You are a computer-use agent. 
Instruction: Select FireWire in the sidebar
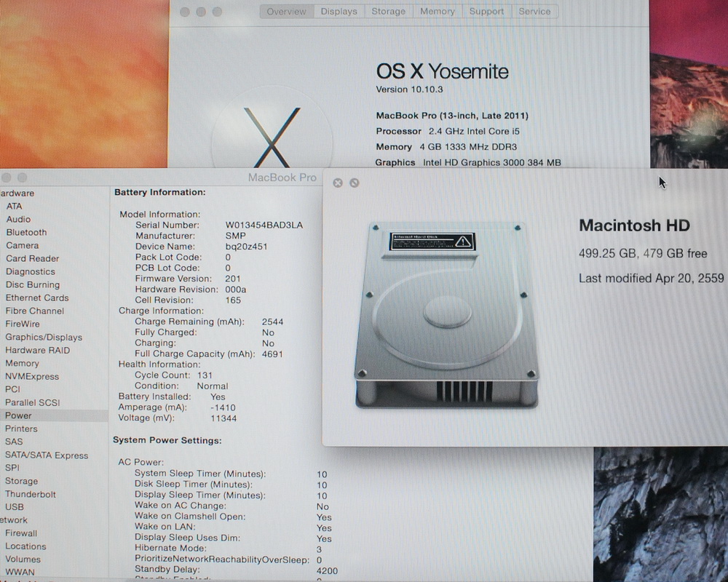(23, 324)
